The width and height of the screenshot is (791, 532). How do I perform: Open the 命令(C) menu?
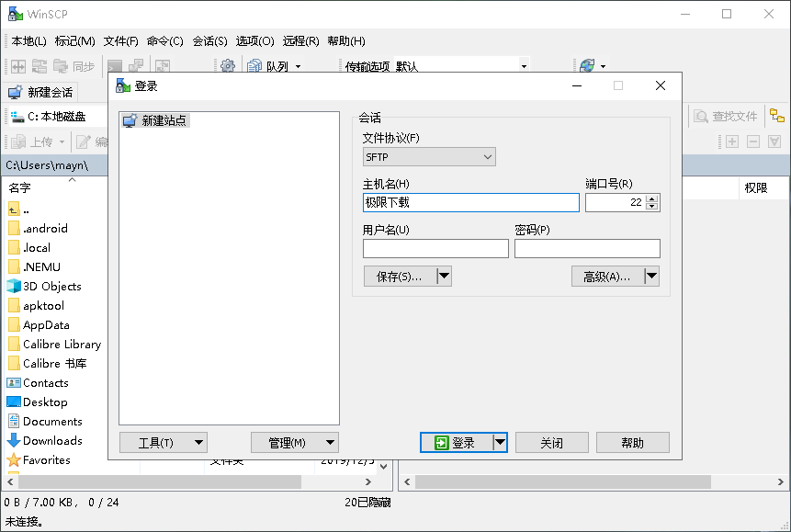[x=165, y=41]
